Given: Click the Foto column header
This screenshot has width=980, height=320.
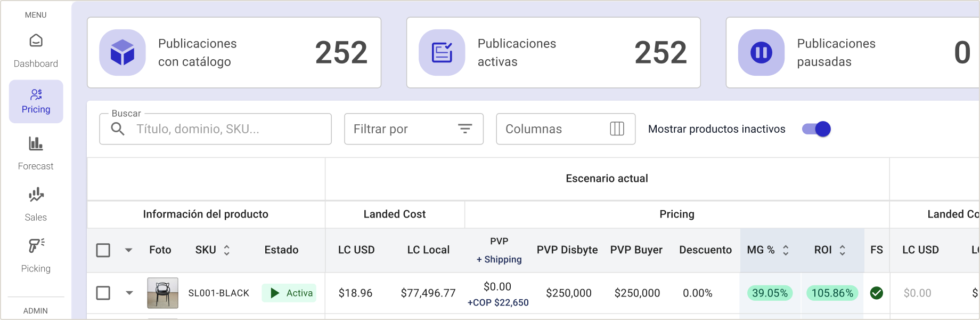Looking at the screenshot, I should (160, 250).
